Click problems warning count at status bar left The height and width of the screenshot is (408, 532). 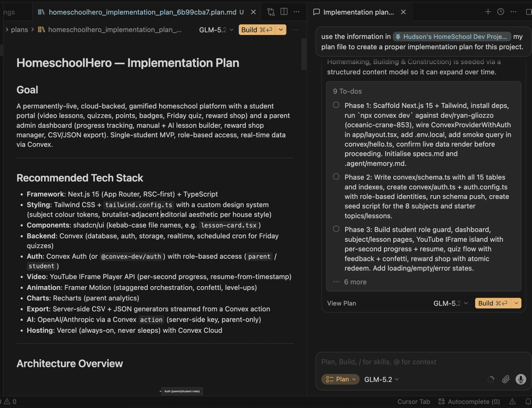9,402
